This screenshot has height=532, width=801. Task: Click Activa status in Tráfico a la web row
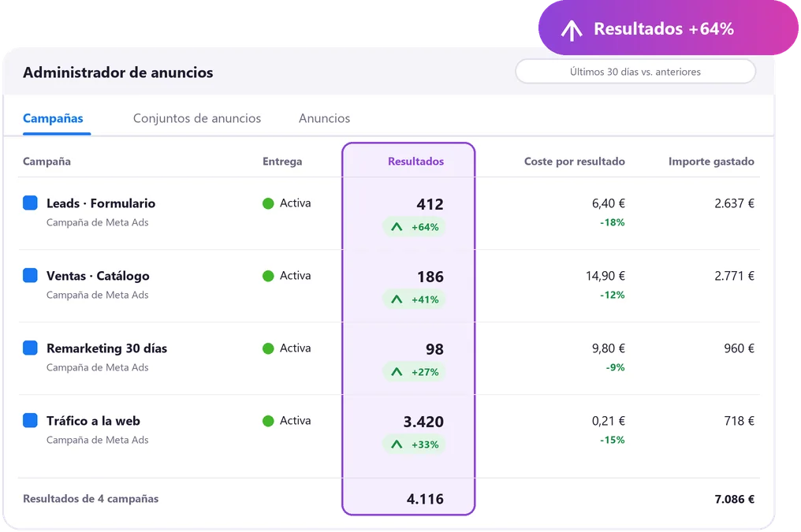coord(296,421)
